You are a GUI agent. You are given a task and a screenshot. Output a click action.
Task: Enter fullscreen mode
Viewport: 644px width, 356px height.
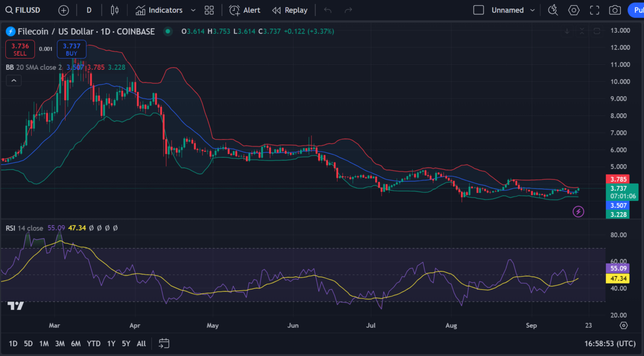tap(595, 10)
